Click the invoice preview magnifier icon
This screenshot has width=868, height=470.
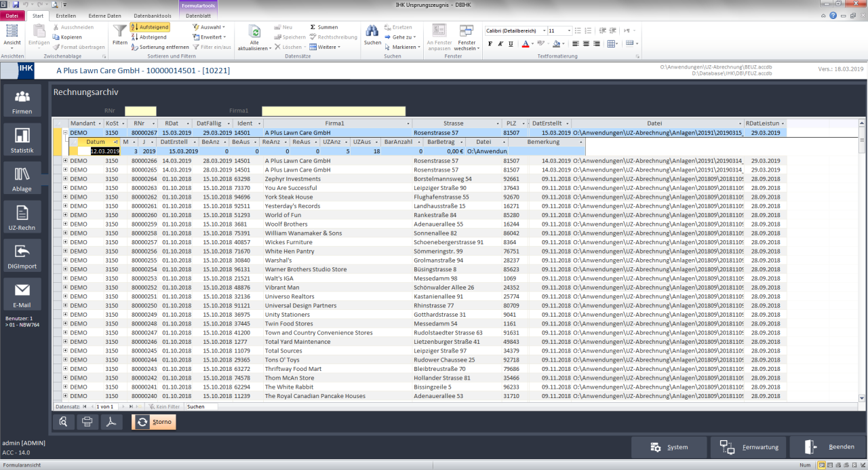63,422
